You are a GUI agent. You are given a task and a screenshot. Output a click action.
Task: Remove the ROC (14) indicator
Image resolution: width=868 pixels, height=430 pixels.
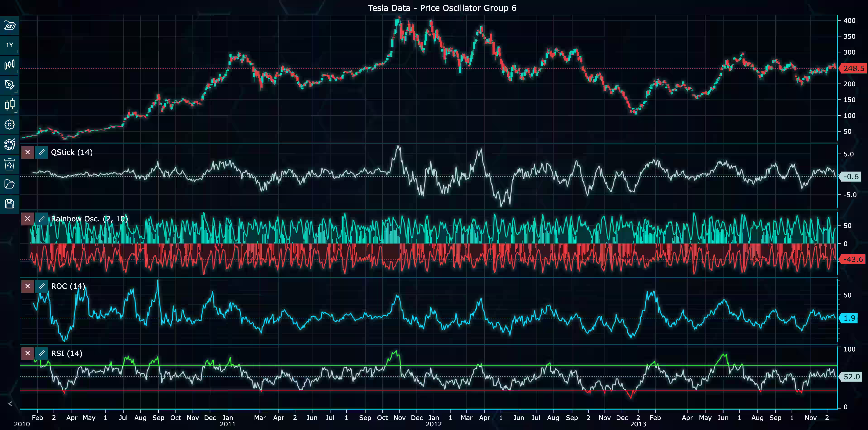tap(28, 287)
